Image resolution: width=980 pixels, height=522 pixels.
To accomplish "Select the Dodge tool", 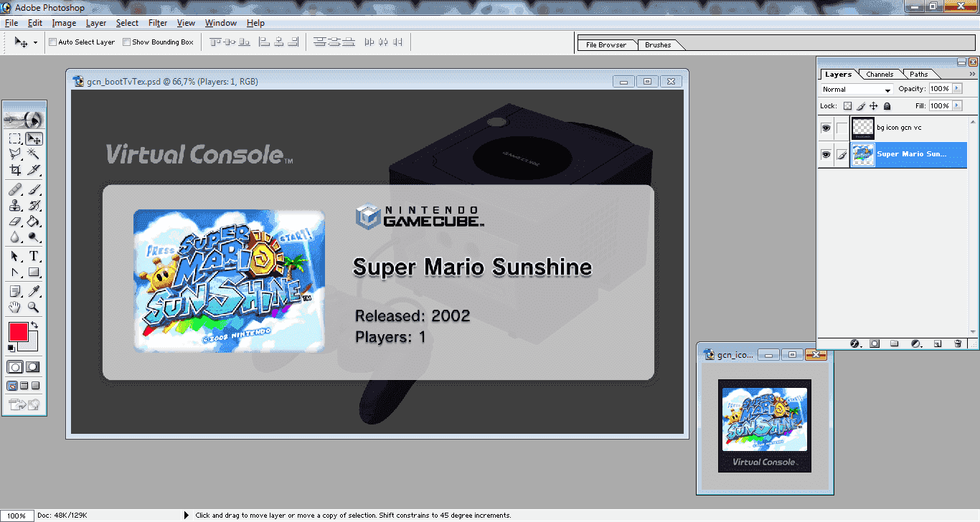I will pyautogui.click(x=34, y=237).
